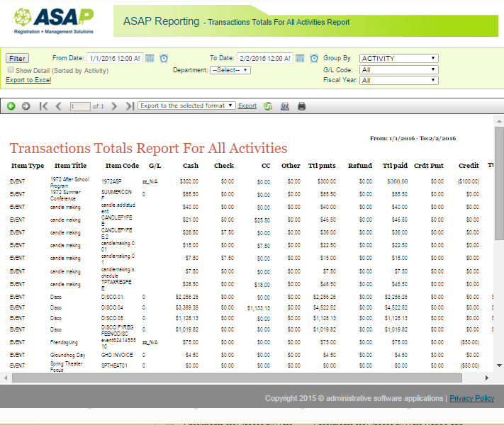Click the Export to Excel link
The width and height of the screenshot is (504, 425).
[x=28, y=80]
